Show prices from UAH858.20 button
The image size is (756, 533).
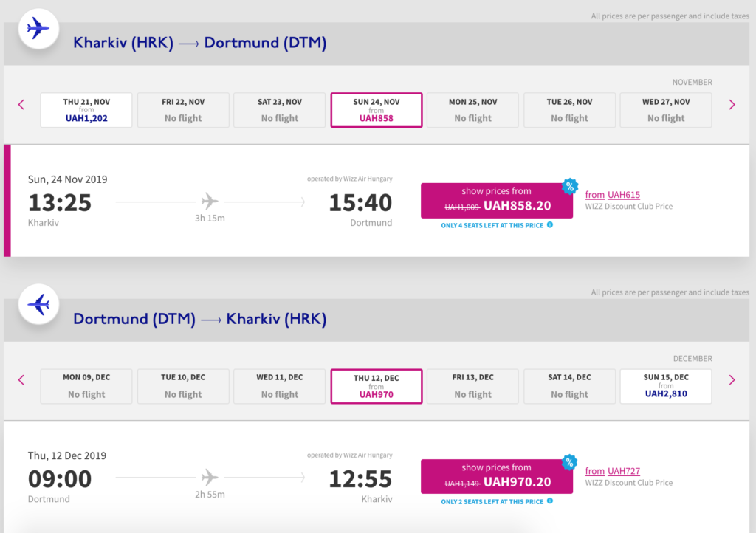tap(496, 201)
